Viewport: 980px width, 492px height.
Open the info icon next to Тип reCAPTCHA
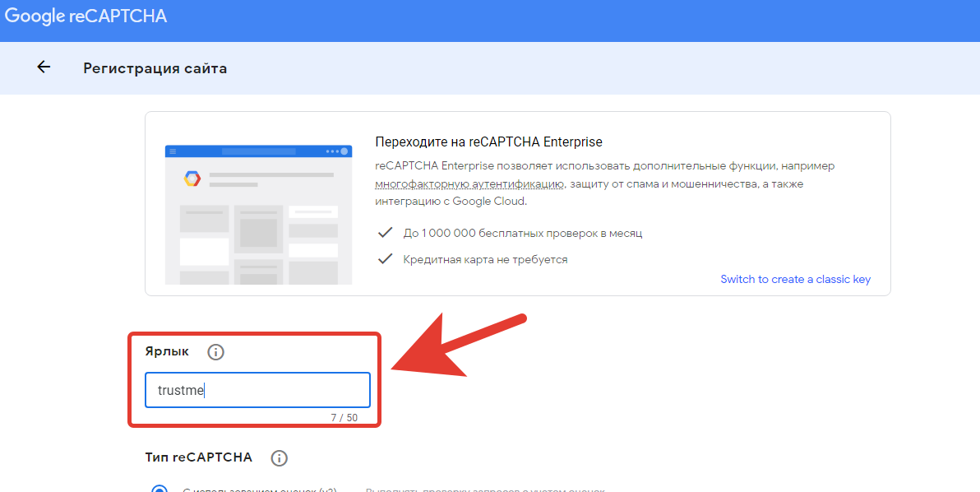click(279, 458)
